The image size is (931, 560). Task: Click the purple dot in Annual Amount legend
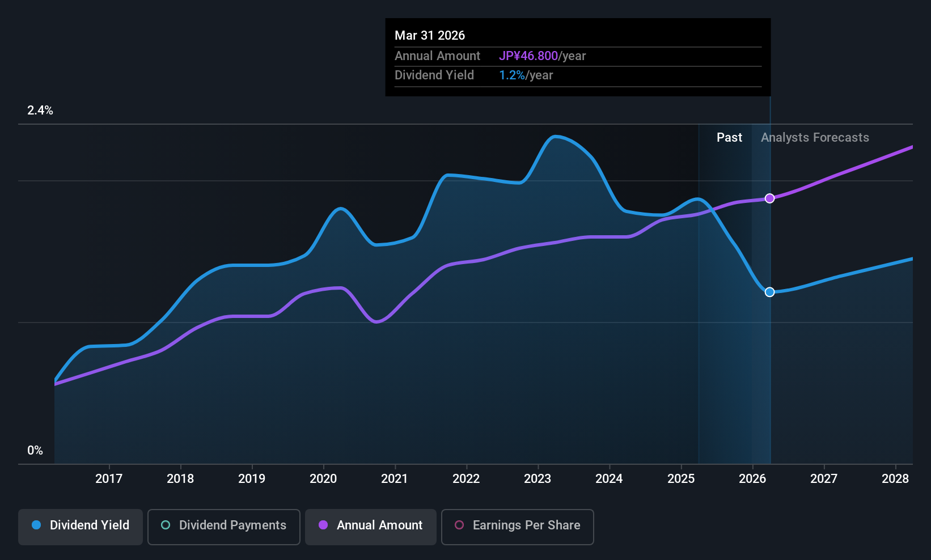tap(323, 525)
